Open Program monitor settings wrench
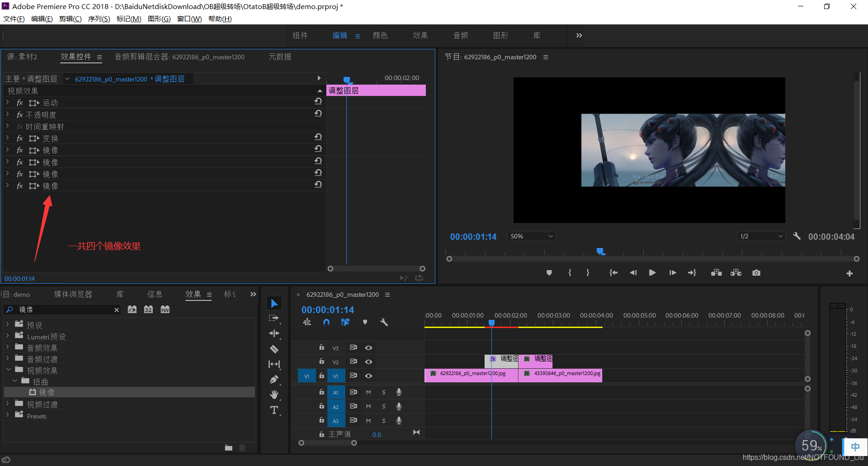Screen dimensions: 868x466 coord(797,236)
